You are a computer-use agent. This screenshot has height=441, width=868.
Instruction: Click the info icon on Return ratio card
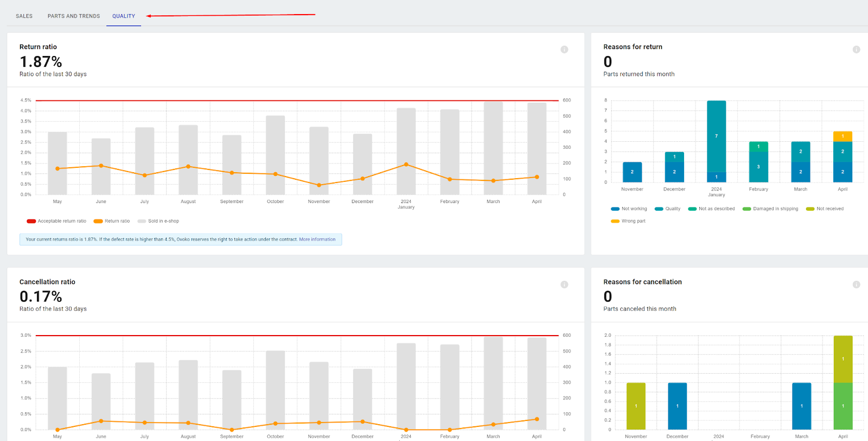564,49
